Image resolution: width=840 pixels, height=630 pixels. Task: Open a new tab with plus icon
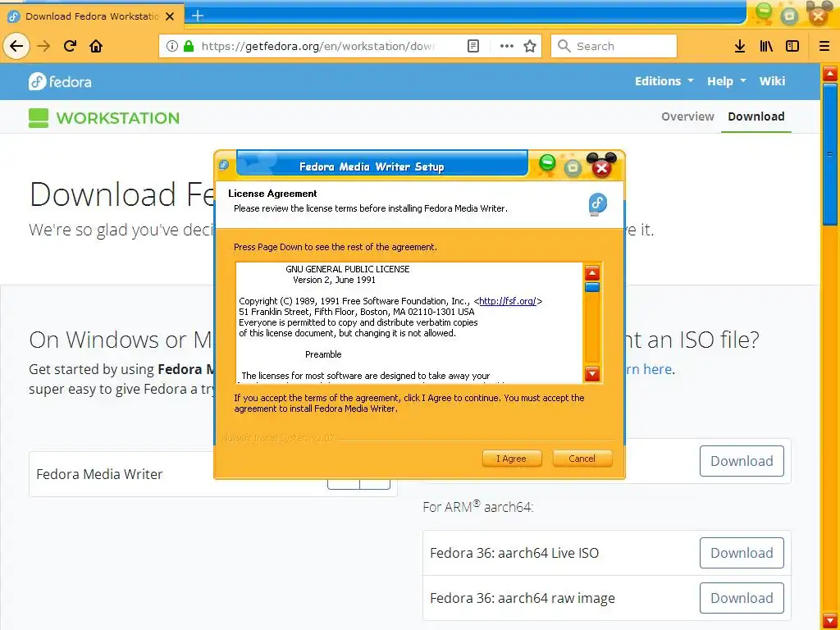click(x=198, y=16)
